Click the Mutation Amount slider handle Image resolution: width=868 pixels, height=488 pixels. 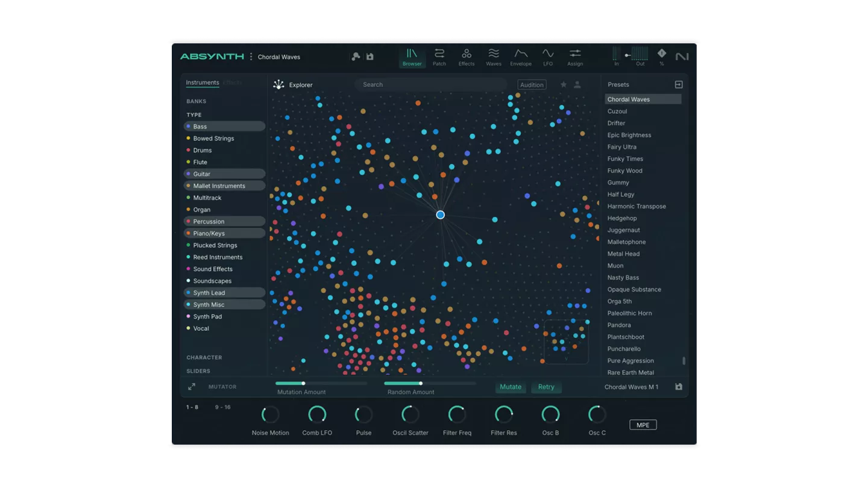pos(303,383)
